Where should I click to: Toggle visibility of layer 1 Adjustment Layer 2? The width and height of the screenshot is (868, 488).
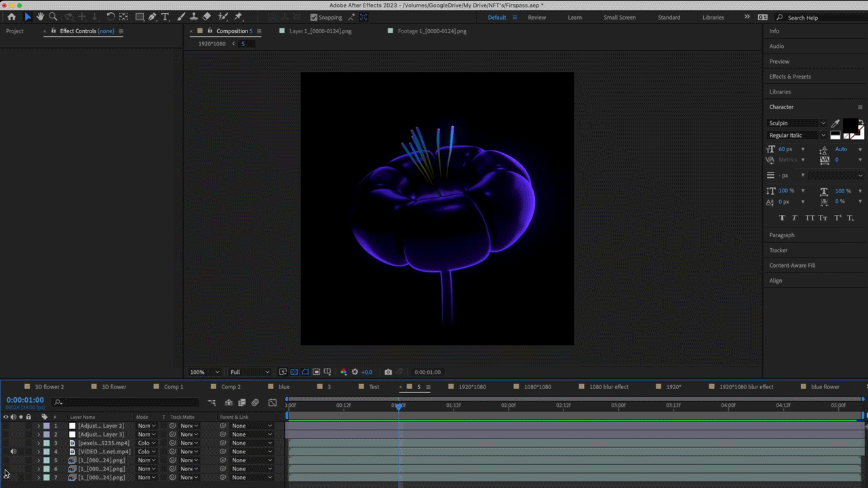point(5,426)
